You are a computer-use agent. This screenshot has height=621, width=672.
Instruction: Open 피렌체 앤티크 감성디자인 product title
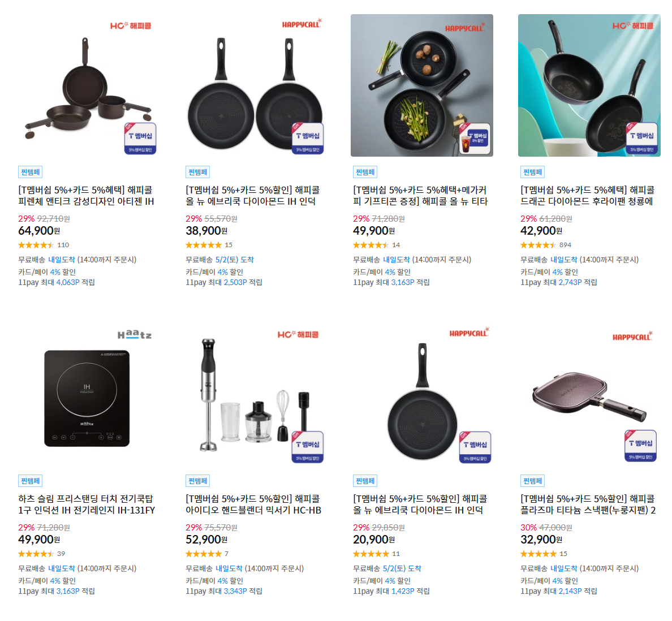(86, 196)
